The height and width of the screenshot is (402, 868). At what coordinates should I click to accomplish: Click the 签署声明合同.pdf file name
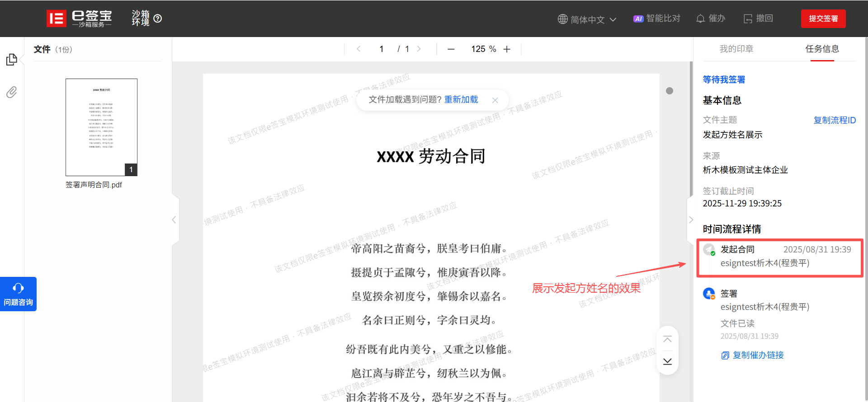(x=94, y=185)
